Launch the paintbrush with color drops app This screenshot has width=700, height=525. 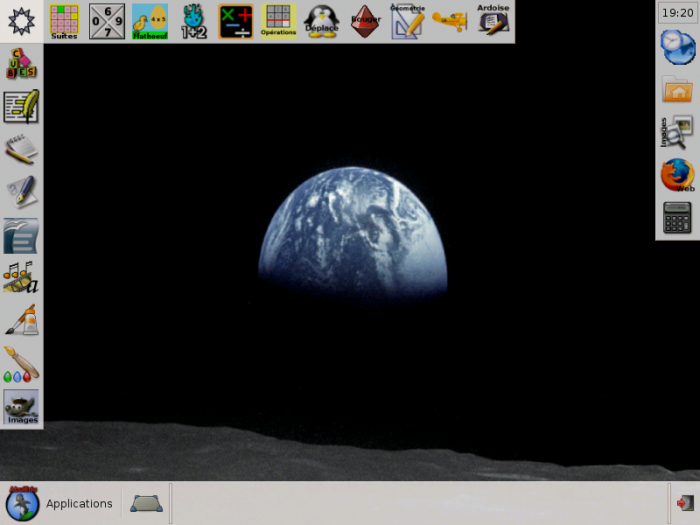(x=21, y=364)
